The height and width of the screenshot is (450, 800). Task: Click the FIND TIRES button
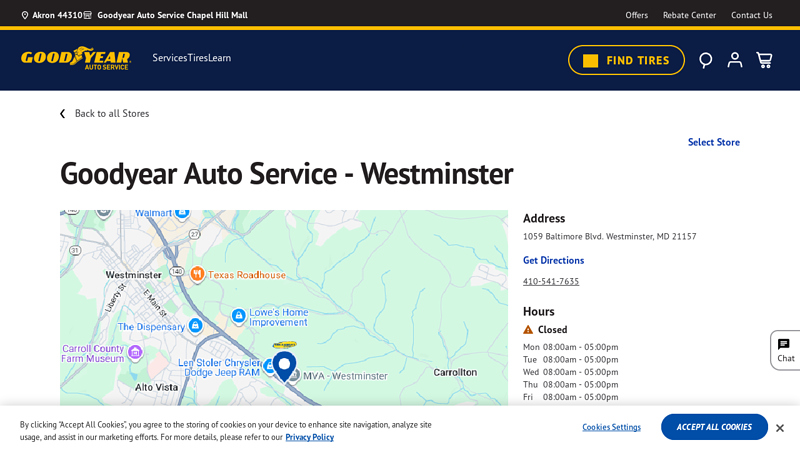(x=626, y=60)
